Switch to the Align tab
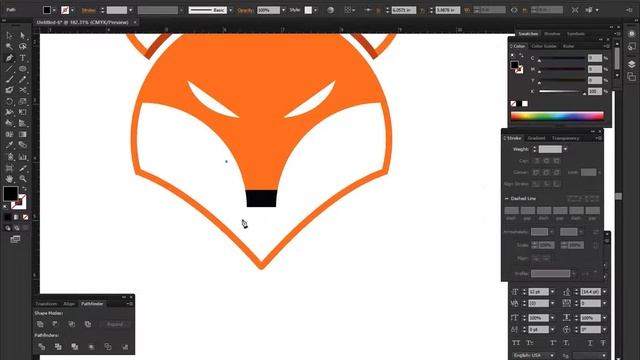 point(69,304)
